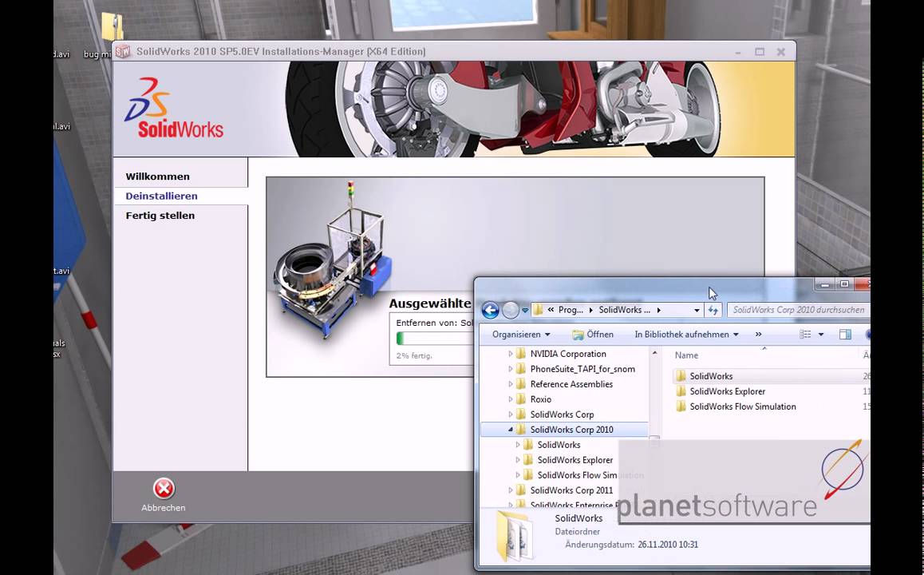Select SolidWorks Flow Simulation in the file list
This screenshot has height=575, width=924.
coord(743,406)
